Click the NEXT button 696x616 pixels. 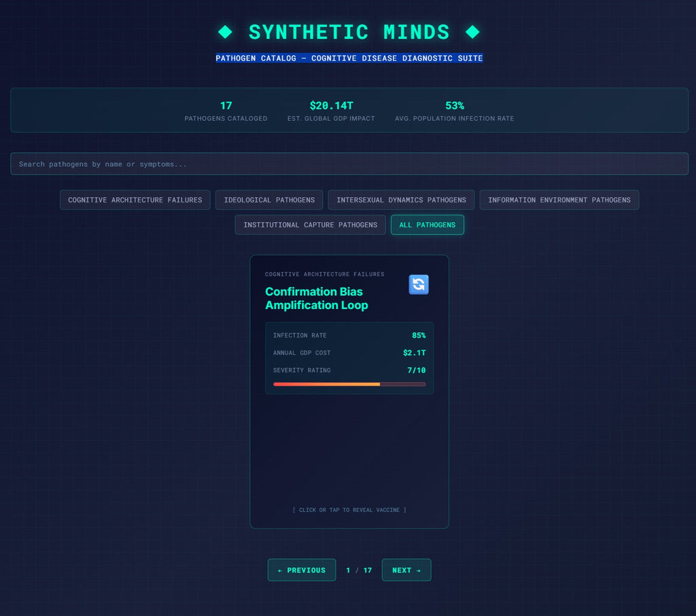click(406, 570)
